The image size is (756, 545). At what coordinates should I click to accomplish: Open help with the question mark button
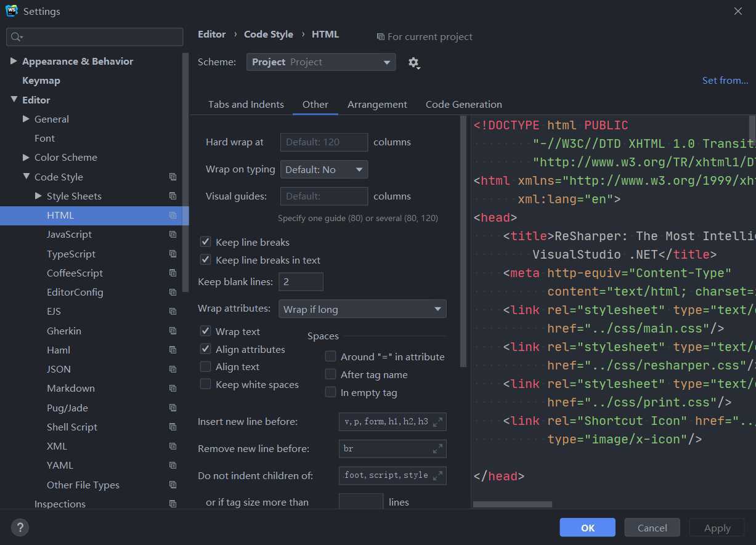point(20,527)
